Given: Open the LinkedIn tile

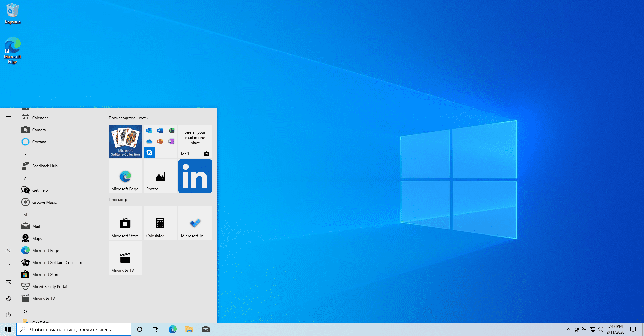Looking at the screenshot, I should point(195,176).
